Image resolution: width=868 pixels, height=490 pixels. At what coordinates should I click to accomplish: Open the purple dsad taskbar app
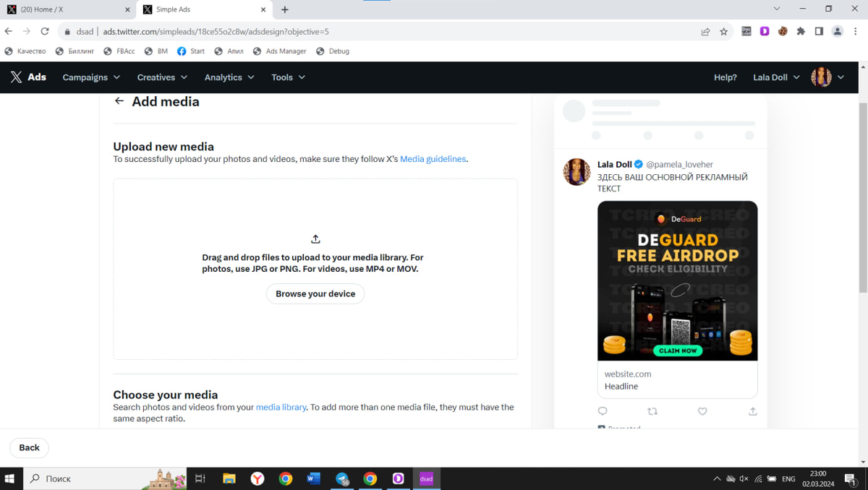(x=427, y=478)
